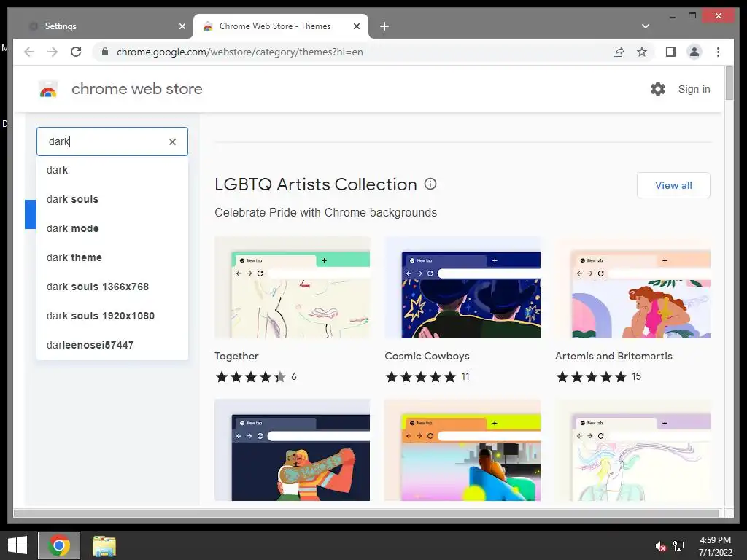
Task: Open the orange and yellow theme thumbnail
Action: (462, 450)
